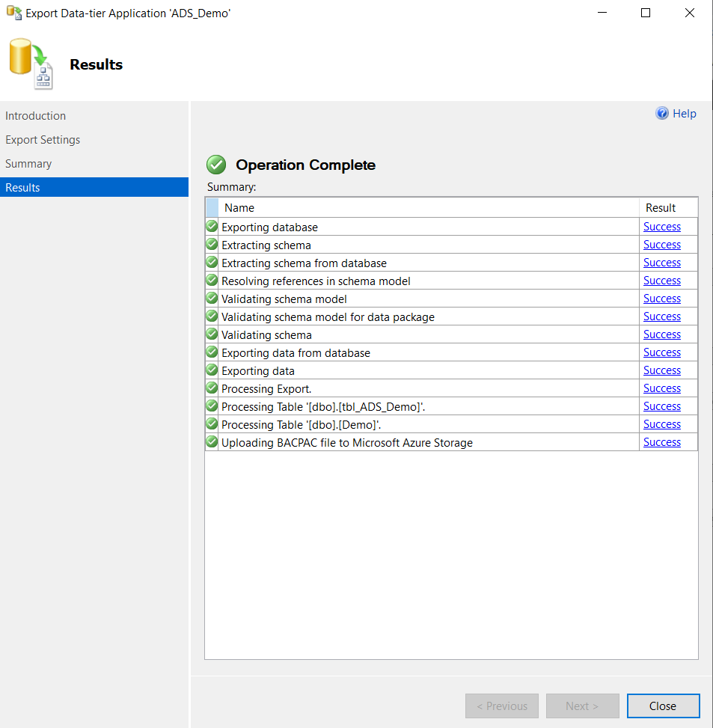Viewport: 713px width, 728px height.
Task: Select 'Validating schema model for data package' text
Action: click(328, 317)
